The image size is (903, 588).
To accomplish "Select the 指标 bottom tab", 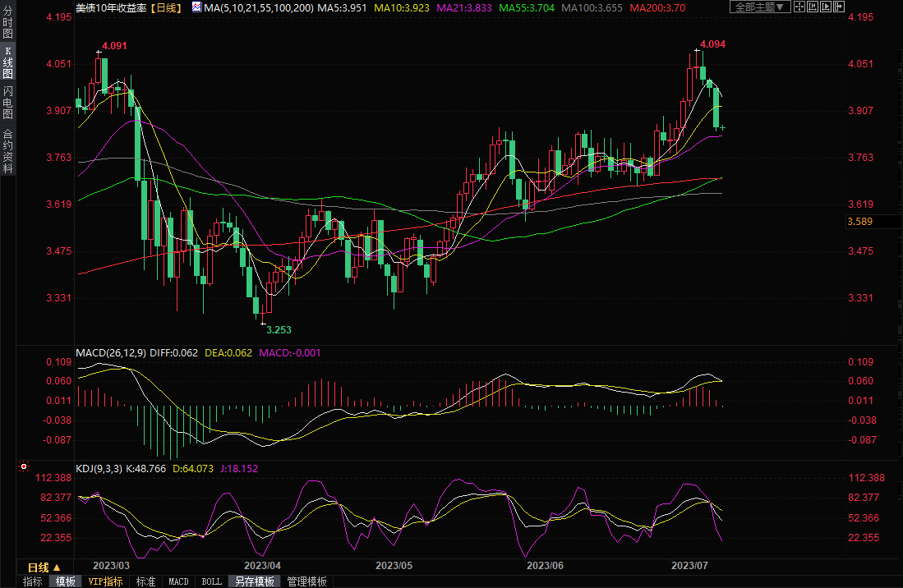I will point(33,581).
